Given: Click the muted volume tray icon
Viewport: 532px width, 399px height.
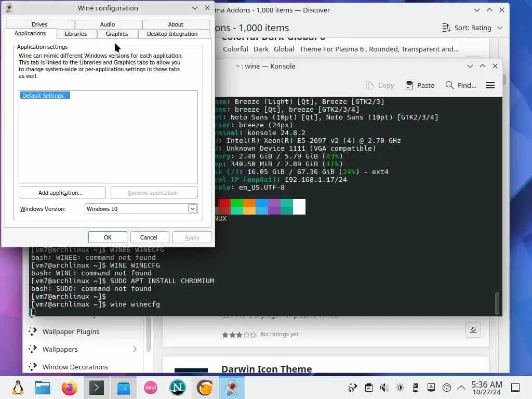Looking at the screenshot, I should coord(384,388).
